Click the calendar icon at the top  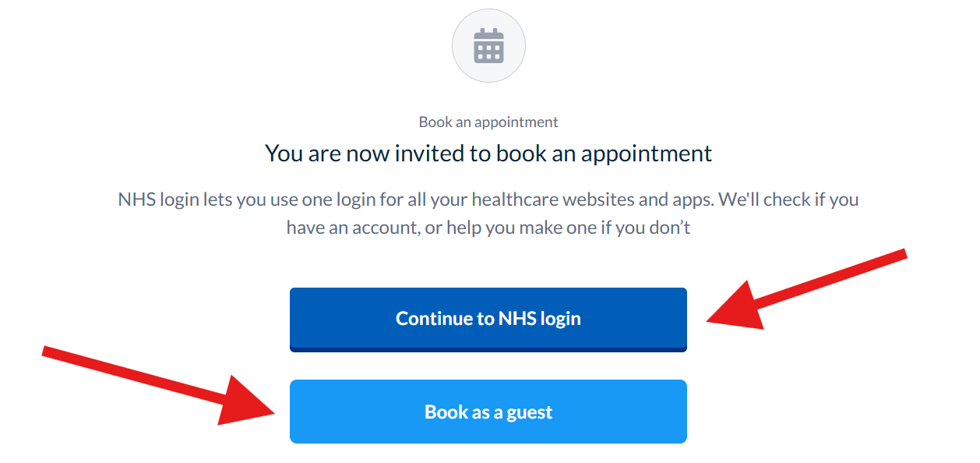point(488,45)
